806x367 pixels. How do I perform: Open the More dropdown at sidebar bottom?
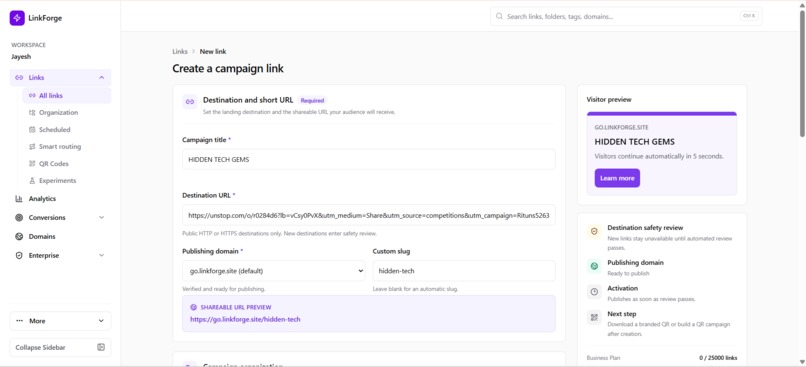coord(60,321)
